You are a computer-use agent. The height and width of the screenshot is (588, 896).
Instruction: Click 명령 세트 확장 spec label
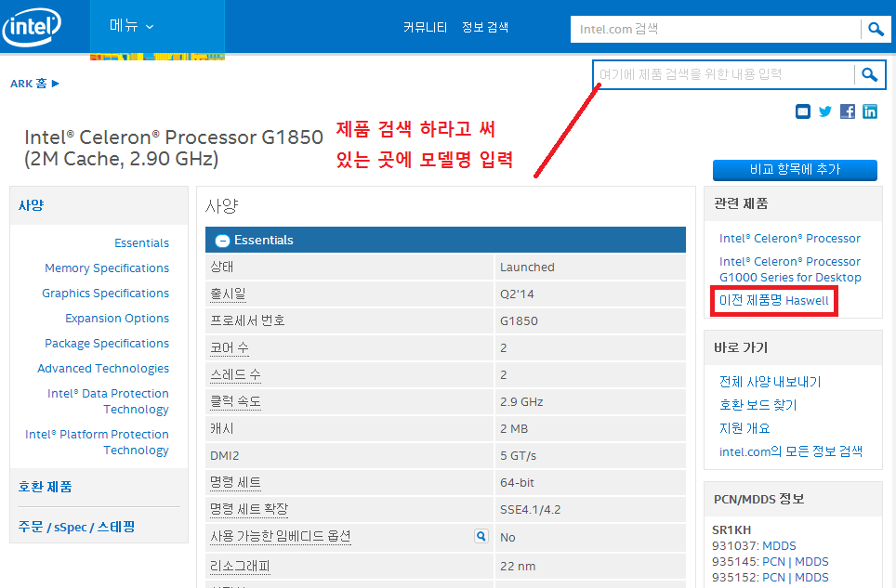(249, 509)
